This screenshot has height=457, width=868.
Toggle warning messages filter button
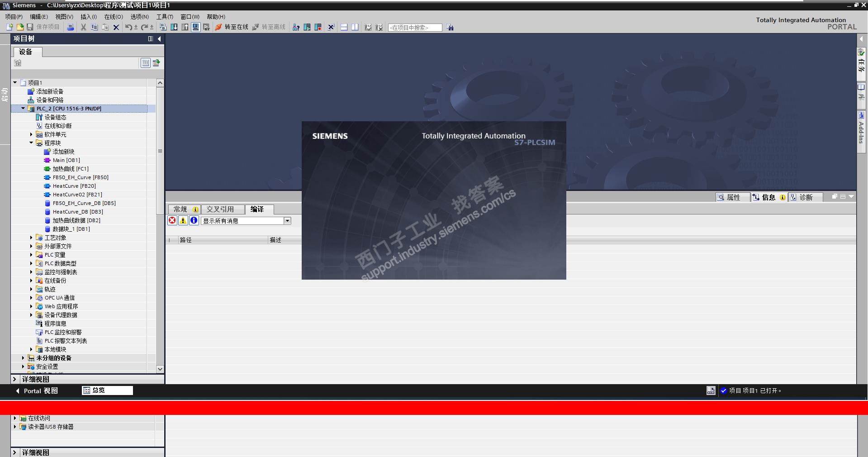pyautogui.click(x=183, y=220)
